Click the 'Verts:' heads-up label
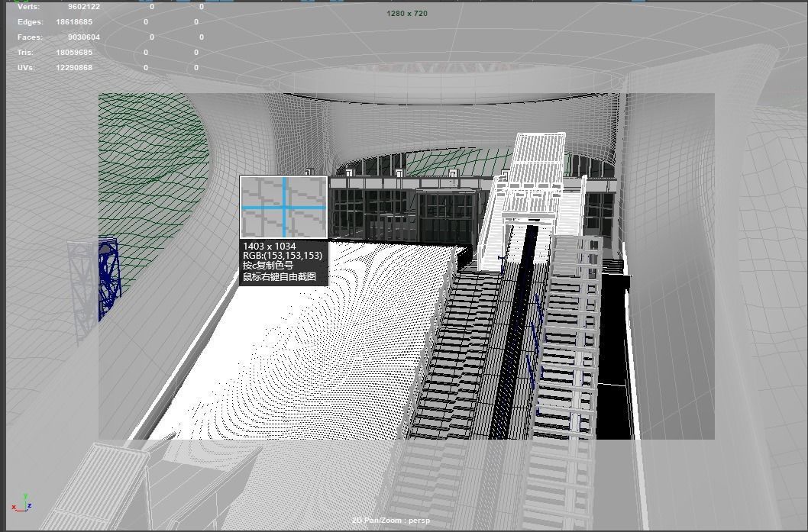Screen dimensions: 808x532 point(27,7)
